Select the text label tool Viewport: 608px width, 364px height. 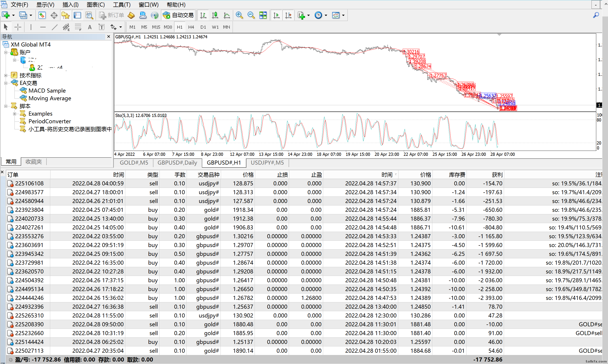click(x=102, y=27)
